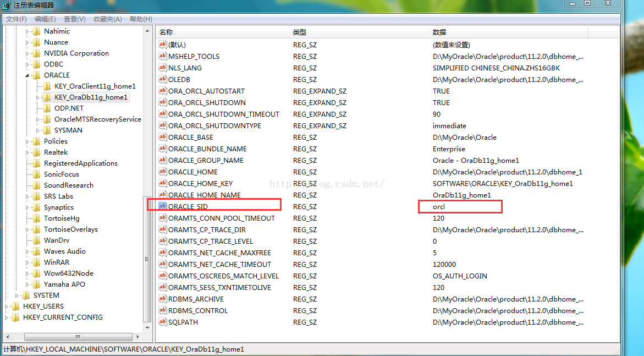Screen dimensions: 644x356
Task: Click the string icon of SQLPATH
Action: (163, 321)
